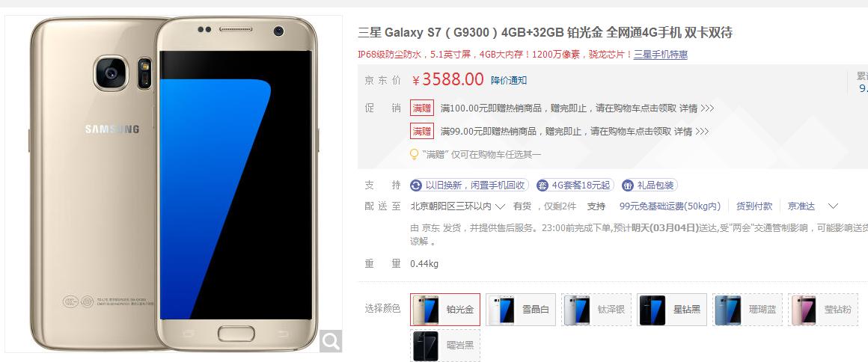Click the large Galaxy S7 product image
Image resolution: width=868 pixels, height=362 pixels.
(x=174, y=184)
